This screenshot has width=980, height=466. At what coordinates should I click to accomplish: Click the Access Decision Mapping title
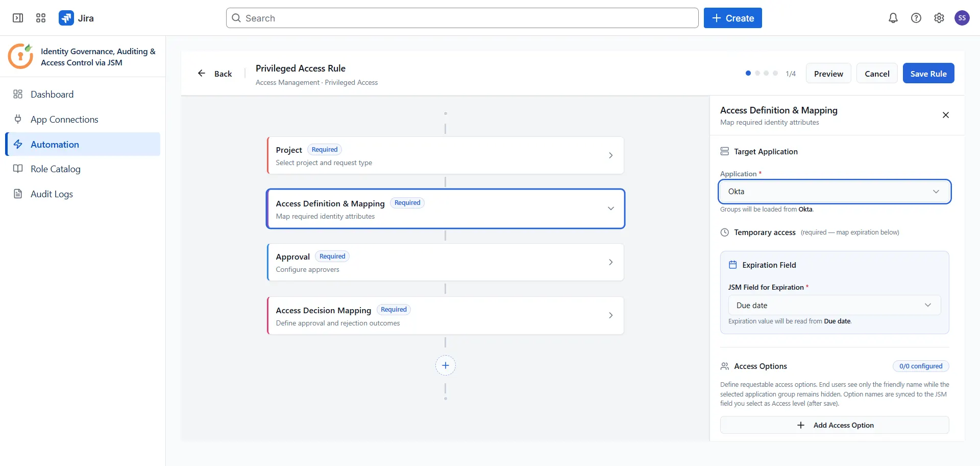(324, 310)
